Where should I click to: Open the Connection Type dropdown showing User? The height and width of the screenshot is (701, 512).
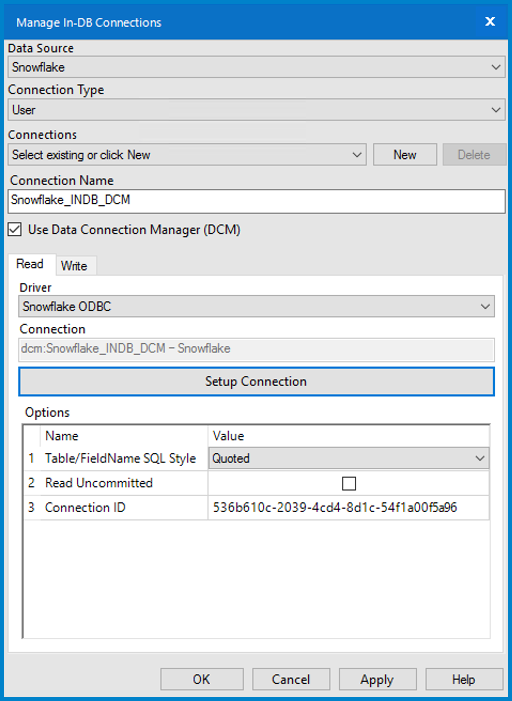tap(256, 110)
